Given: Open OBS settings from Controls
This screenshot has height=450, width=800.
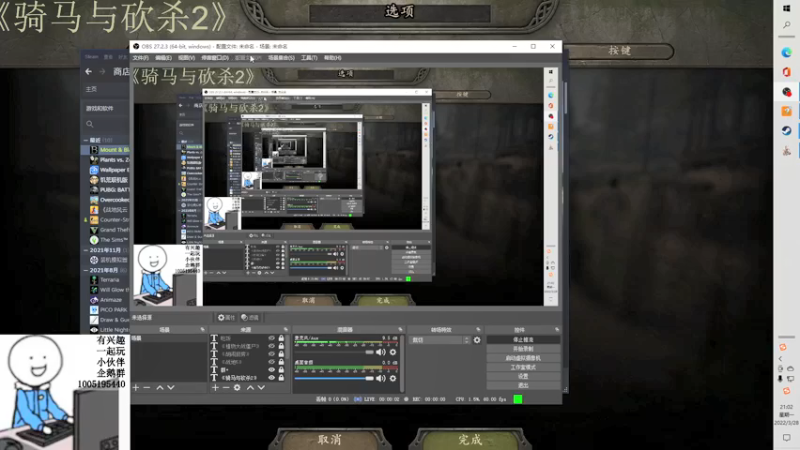Looking at the screenshot, I should tap(523, 376).
